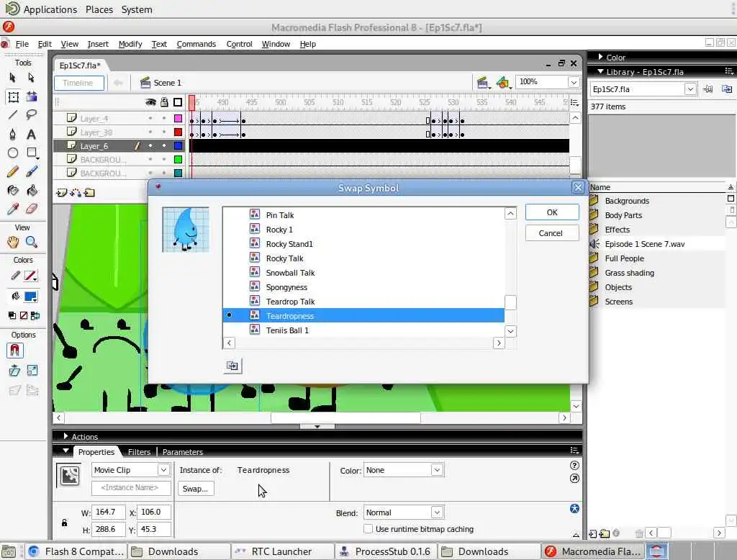Select the Ink Bottle tool

13,191
